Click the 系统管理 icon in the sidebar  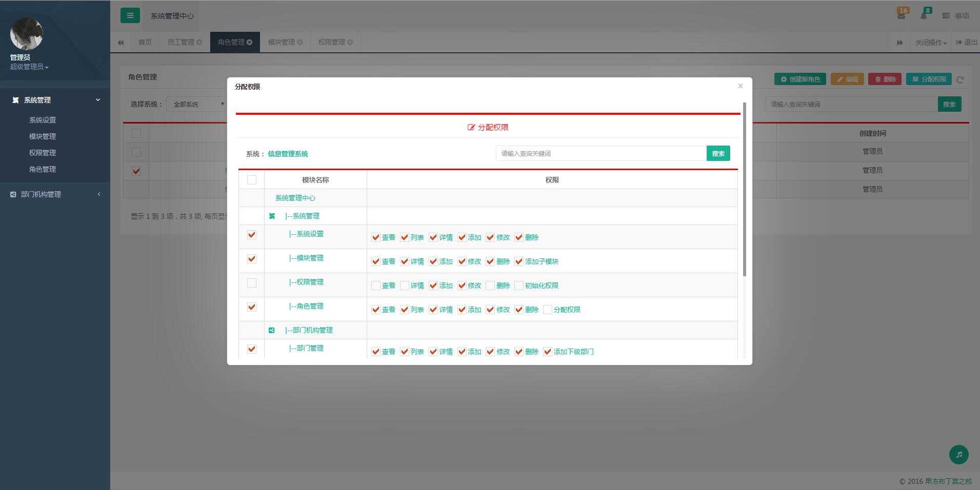pyautogui.click(x=15, y=100)
